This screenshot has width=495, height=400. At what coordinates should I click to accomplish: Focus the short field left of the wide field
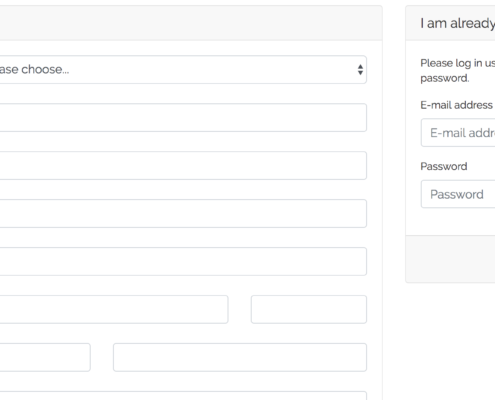click(x=45, y=357)
